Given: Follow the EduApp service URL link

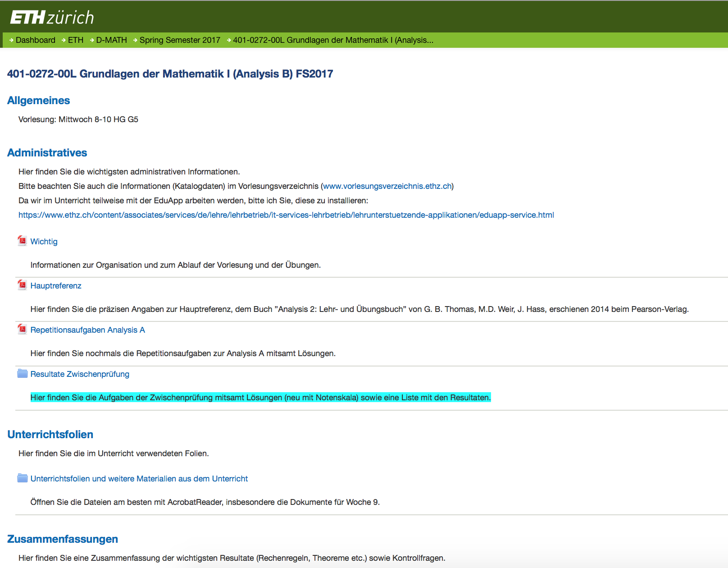Looking at the screenshot, I should pyautogui.click(x=286, y=215).
